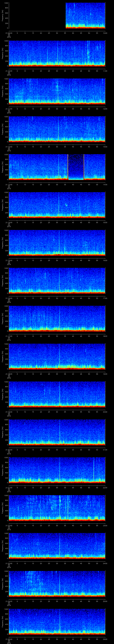Click the Frequency (Hz) axis label of the 21:09 panel
This screenshot has width=114, height=644.
coord(3,16)
